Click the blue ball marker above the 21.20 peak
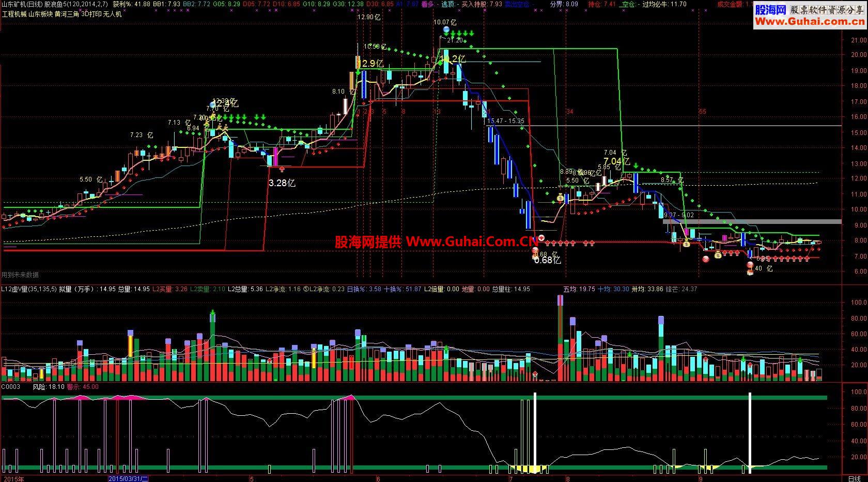The image size is (868, 482). click(446, 31)
